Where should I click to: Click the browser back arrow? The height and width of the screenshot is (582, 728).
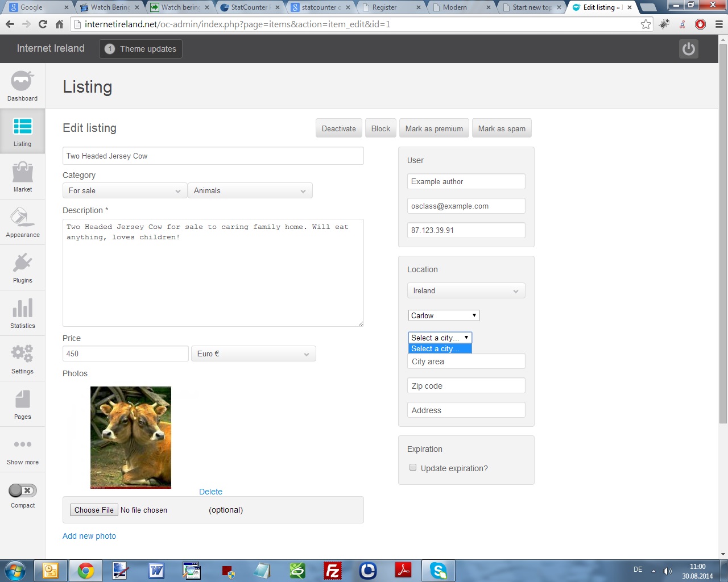pyautogui.click(x=10, y=24)
